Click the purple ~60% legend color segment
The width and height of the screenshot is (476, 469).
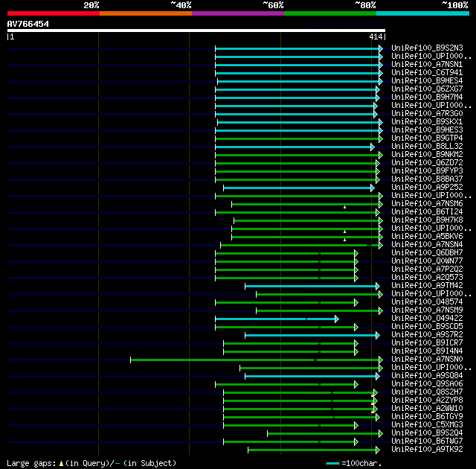[x=238, y=13]
